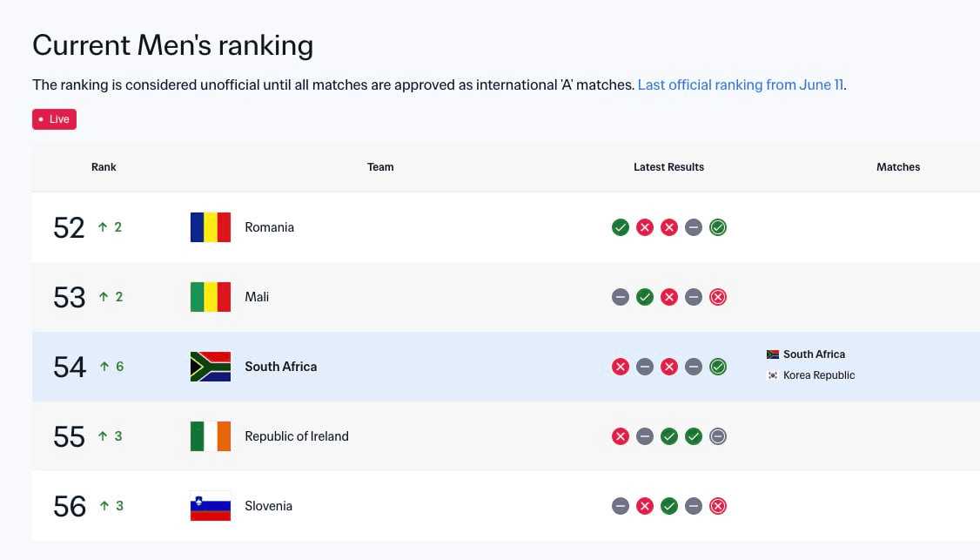Image resolution: width=980 pixels, height=560 pixels.
Task: Click South Africa's latest green win icon
Action: coord(718,367)
